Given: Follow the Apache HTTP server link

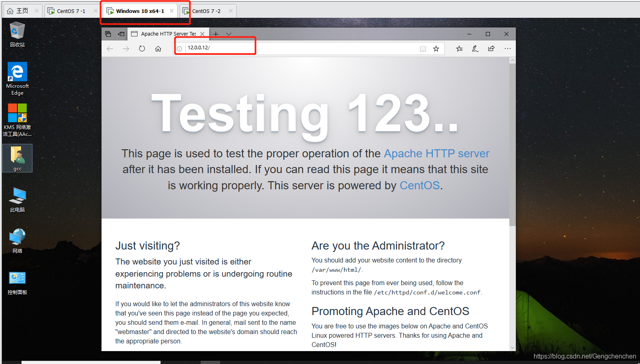Looking at the screenshot, I should [x=437, y=154].
